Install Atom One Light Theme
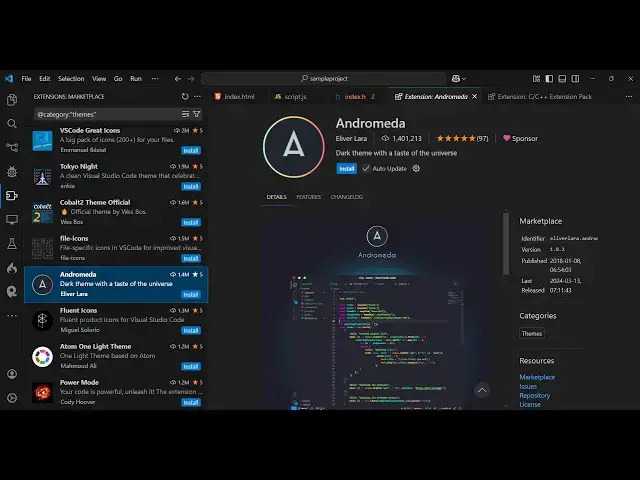 191,366
